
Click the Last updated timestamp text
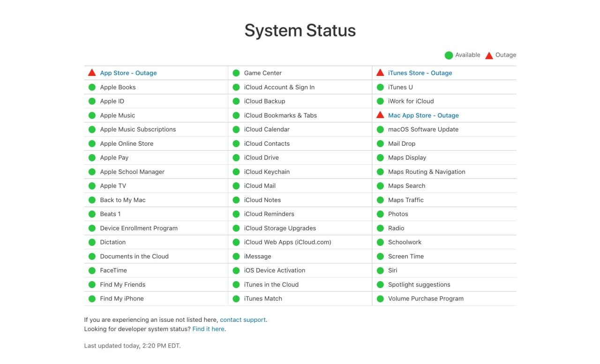point(132,346)
